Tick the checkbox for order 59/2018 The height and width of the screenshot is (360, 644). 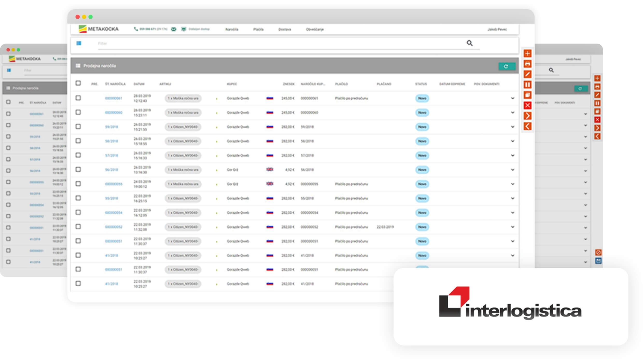click(x=78, y=126)
